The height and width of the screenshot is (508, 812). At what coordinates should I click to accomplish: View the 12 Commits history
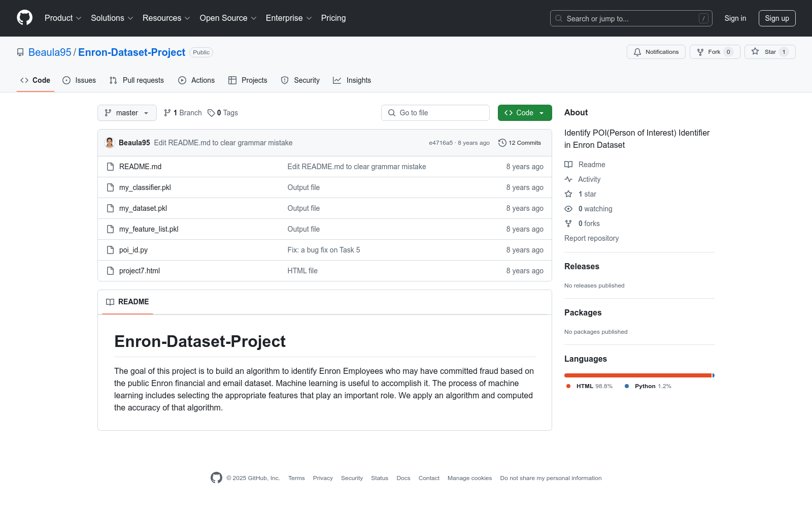[x=520, y=143]
